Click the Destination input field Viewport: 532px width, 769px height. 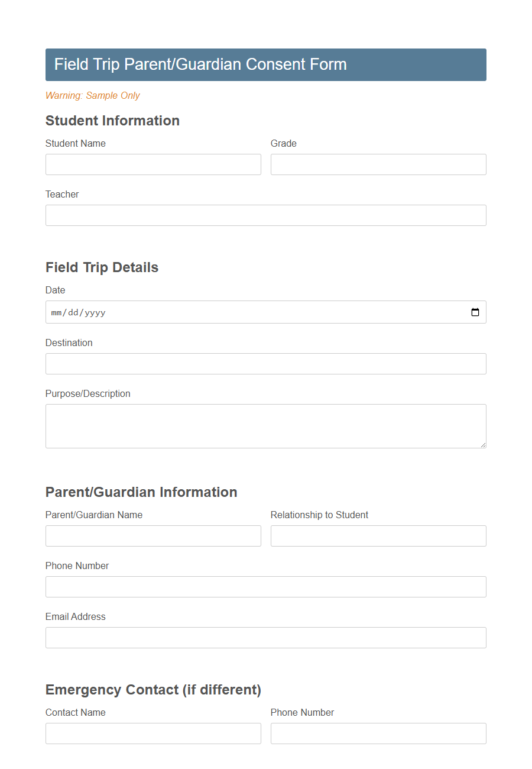click(265, 364)
